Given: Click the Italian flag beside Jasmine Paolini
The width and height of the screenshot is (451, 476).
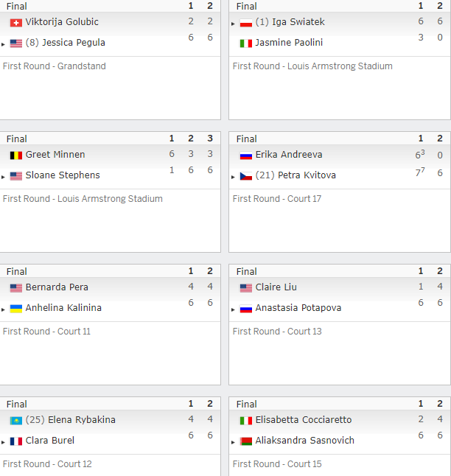Looking at the screenshot, I should point(245,43).
